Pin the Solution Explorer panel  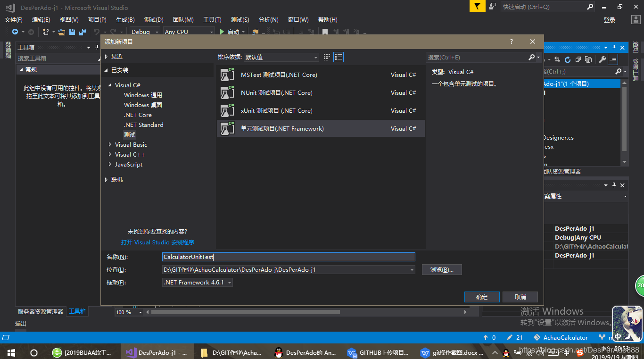(x=614, y=48)
